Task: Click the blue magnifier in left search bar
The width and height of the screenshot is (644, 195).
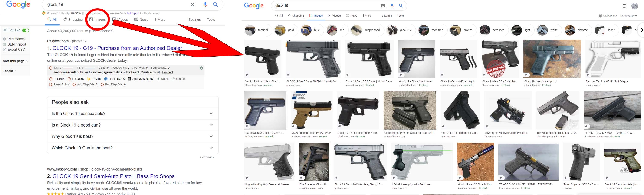Action: [216, 4]
